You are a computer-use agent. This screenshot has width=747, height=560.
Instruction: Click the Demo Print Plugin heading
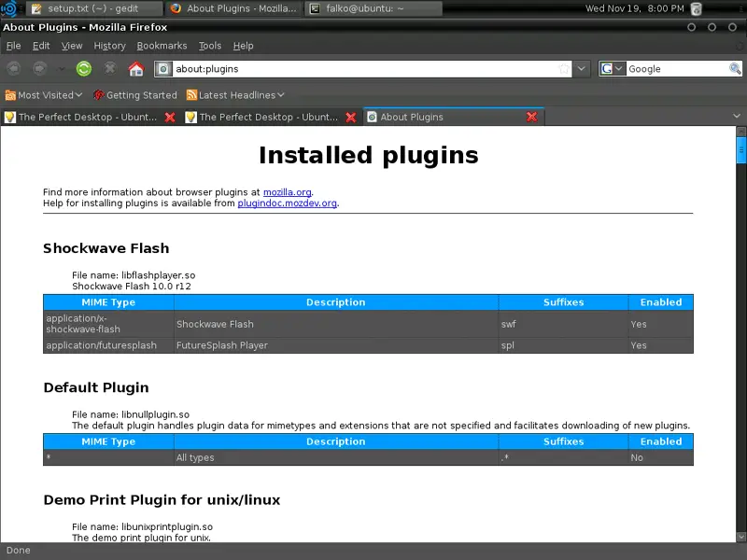pos(162,500)
